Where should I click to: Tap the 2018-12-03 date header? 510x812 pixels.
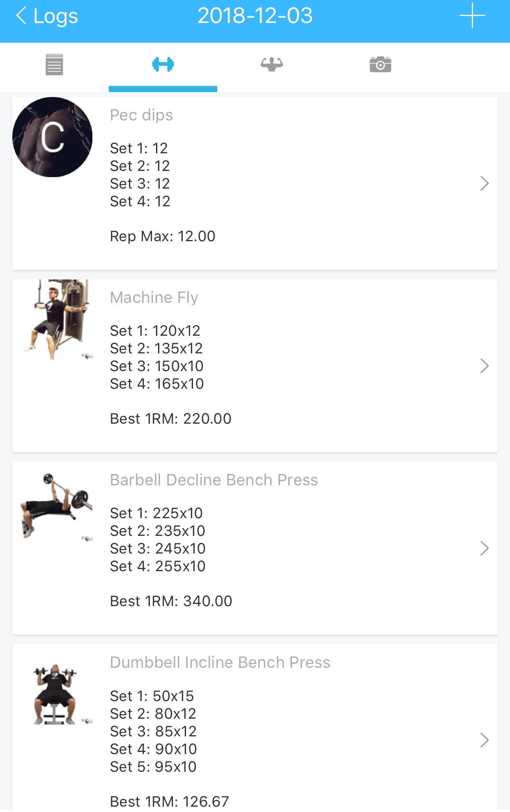click(x=255, y=16)
